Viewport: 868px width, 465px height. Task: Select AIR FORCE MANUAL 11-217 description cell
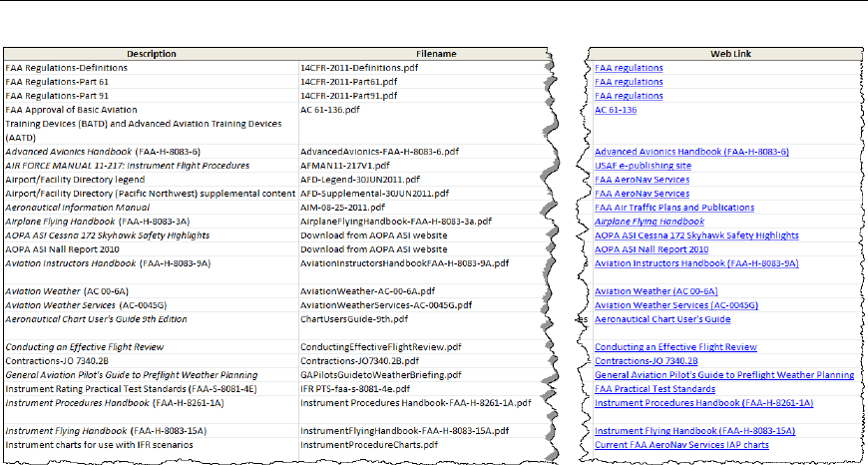tap(128, 166)
